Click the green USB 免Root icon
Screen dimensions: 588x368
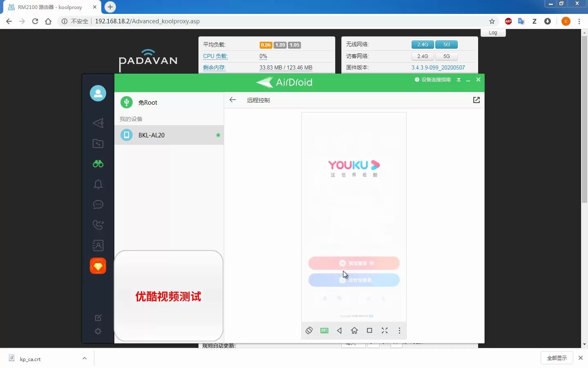pos(127,102)
